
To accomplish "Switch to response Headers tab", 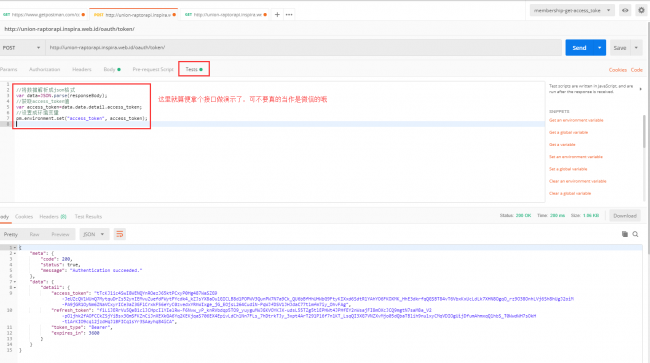I will [x=53, y=217].
